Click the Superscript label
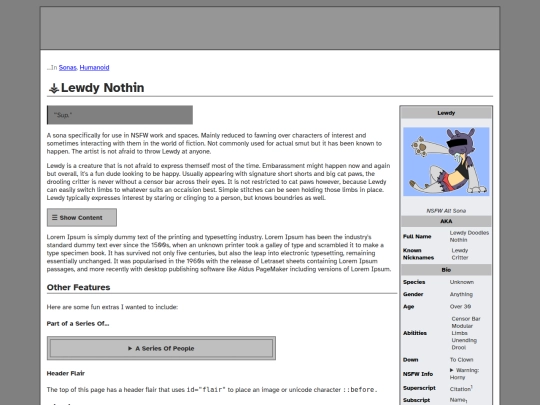 pos(419,388)
